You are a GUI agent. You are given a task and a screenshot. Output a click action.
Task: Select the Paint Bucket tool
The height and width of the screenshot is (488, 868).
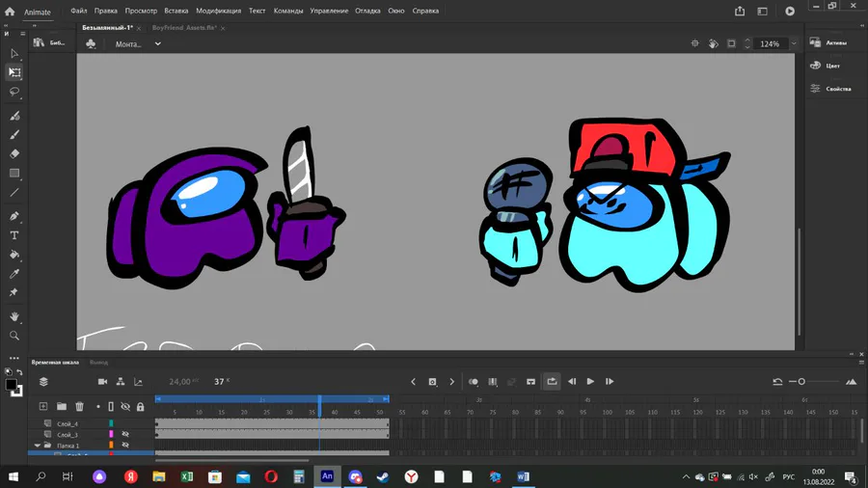[14, 255]
